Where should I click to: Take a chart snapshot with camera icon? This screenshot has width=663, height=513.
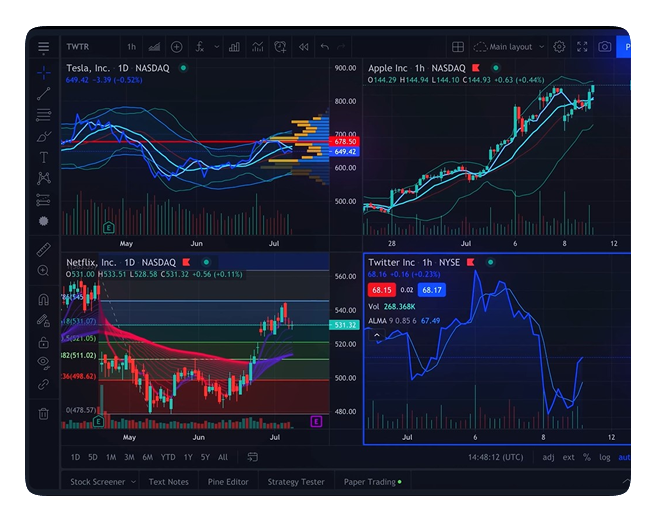(x=604, y=47)
